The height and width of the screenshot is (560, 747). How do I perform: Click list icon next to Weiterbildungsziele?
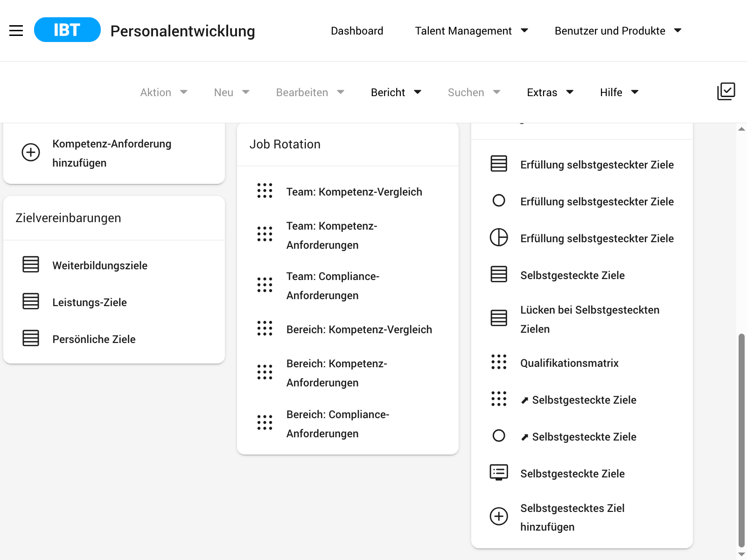(x=31, y=265)
